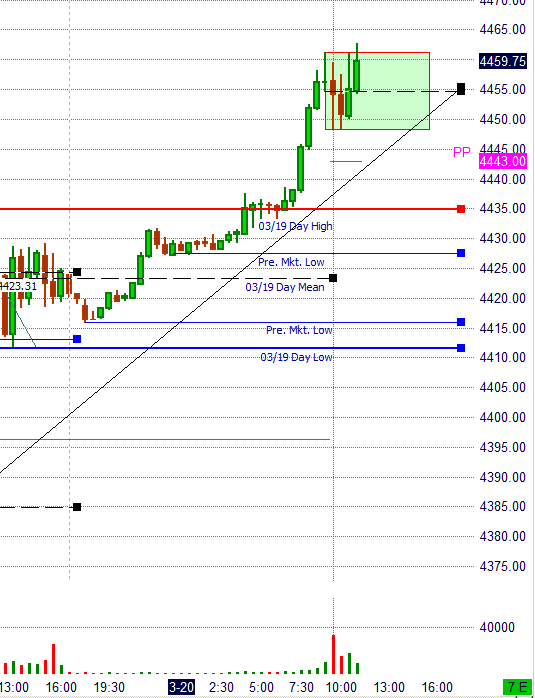Click the current price 4459.75 tag
Screen dimensions: 535x698
(x=503, y=61)
